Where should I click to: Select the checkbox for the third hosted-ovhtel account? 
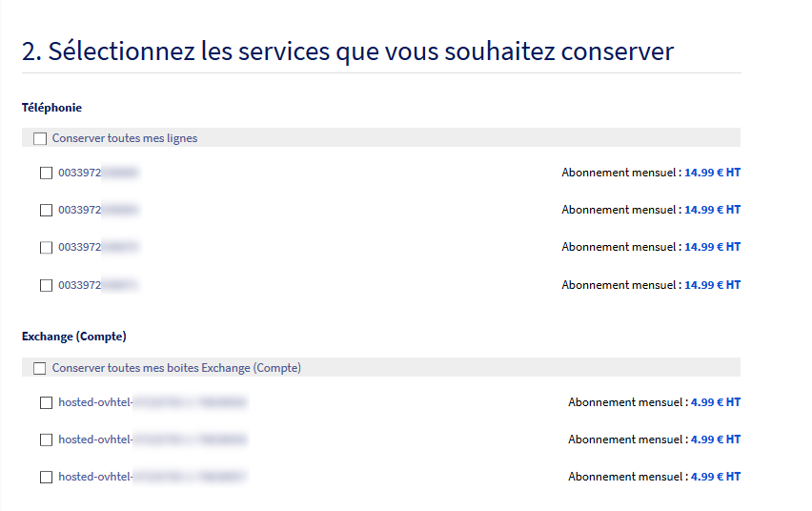(x=46, y=478)
